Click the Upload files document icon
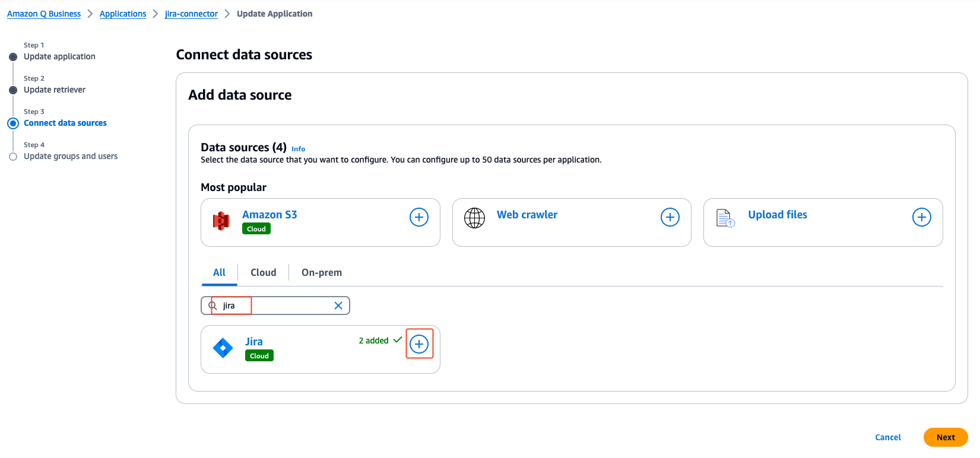The width and height of the screenshot is (980, 458). pyautogui.click(x=725, y=218)
